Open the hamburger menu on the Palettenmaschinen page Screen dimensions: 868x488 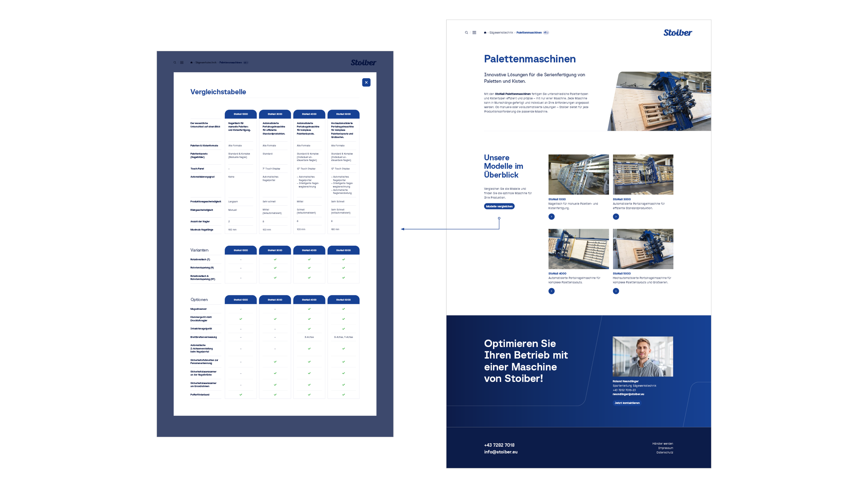(x=474, y=33)
